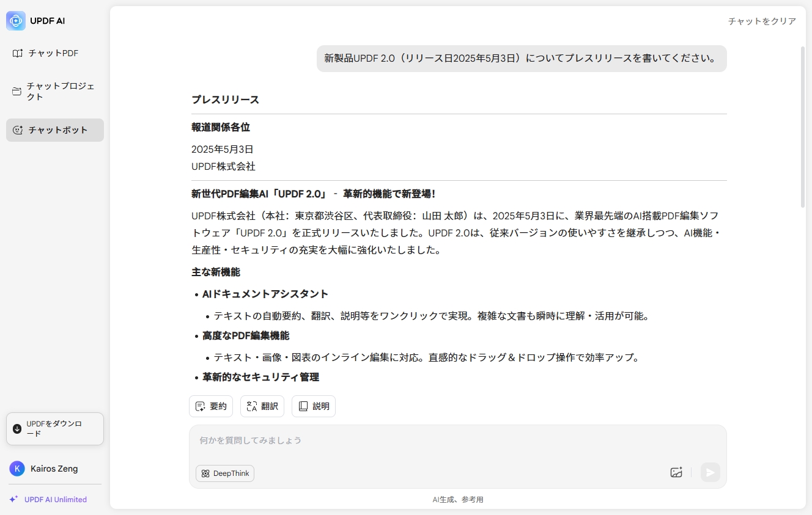Screen dimensions: 812x515
Task: Click the send message arrow button
Action: [711, 472]
